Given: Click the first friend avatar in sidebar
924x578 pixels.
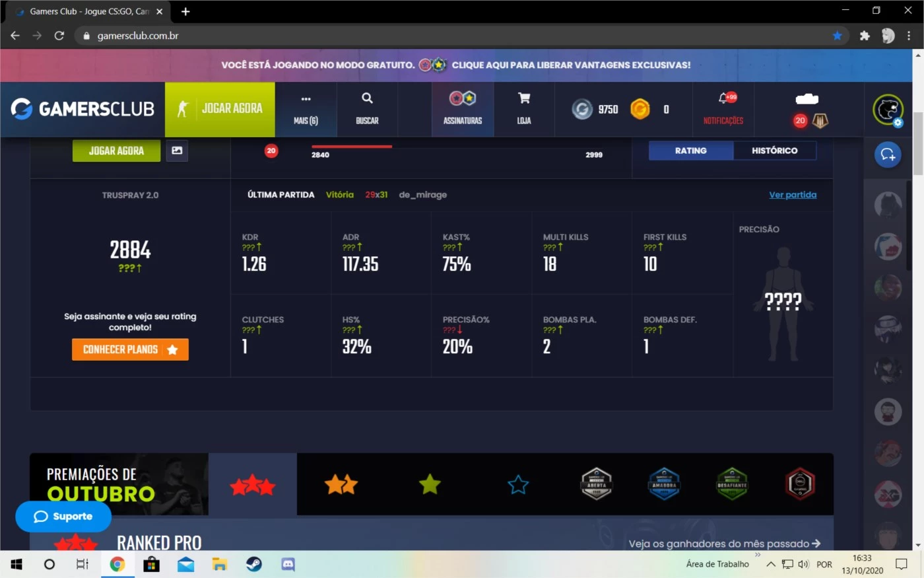Looking at the screenshot, I should (888, 205).
